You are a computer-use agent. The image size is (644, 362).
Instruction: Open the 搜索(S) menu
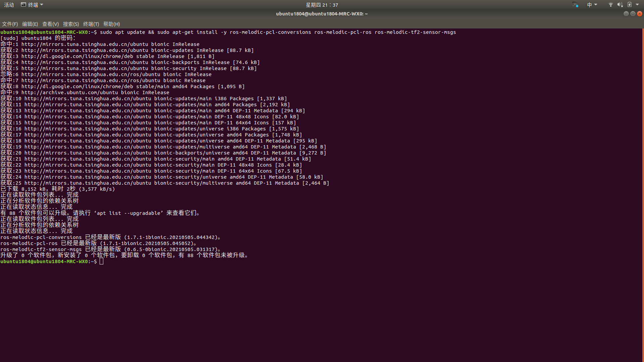[71, 24]
